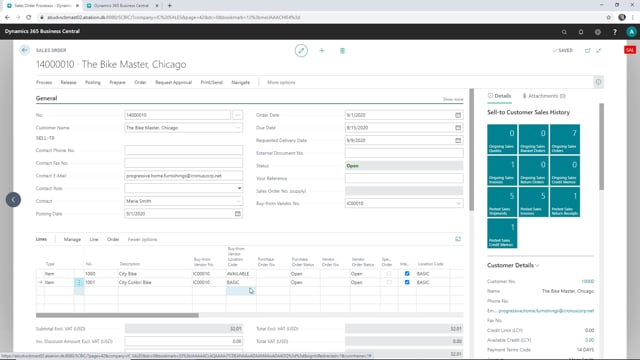Click the External Document No. field

[x=404, y=153]
